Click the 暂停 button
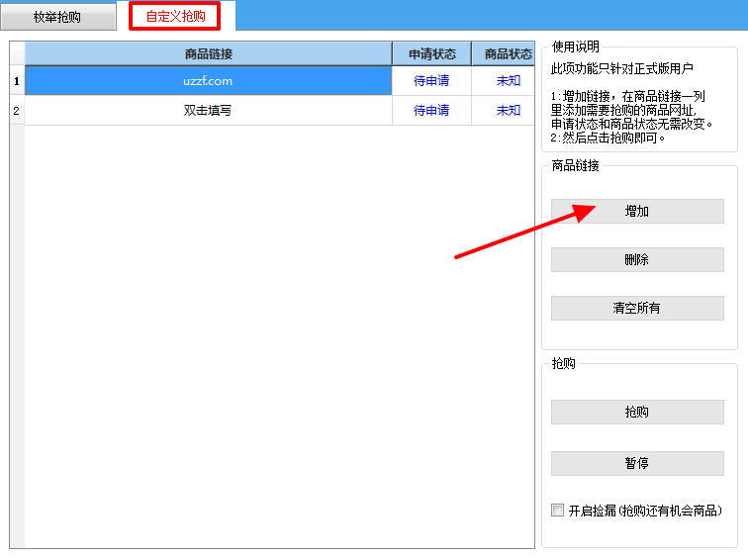Screen dimensions: 748x560 (x=637, y=463)
